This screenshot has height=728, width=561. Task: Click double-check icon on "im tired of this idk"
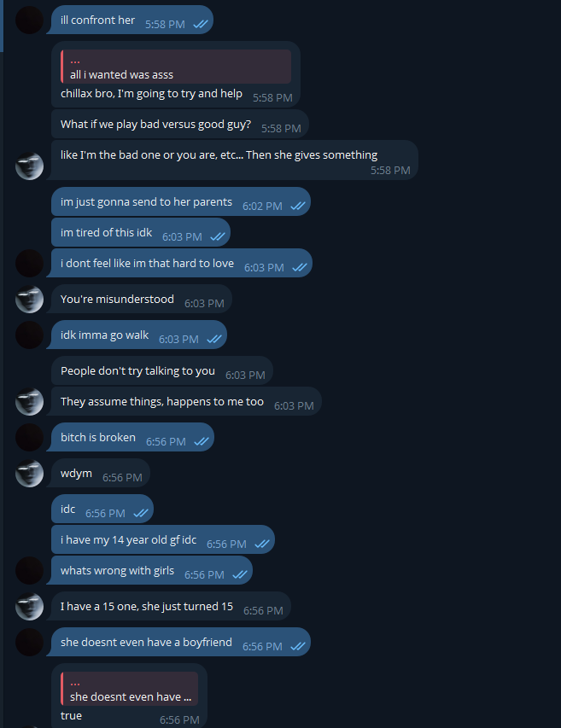click(218, 236)
